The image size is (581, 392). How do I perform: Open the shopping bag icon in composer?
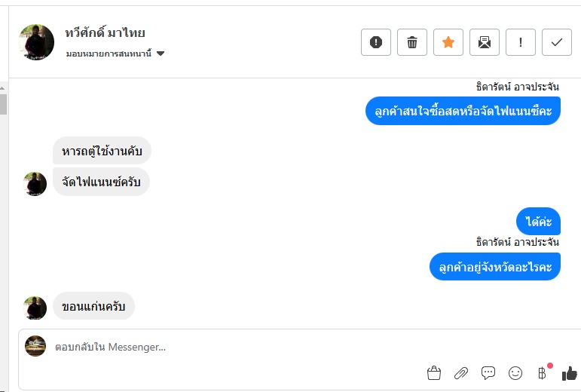[x=433, y=372]
